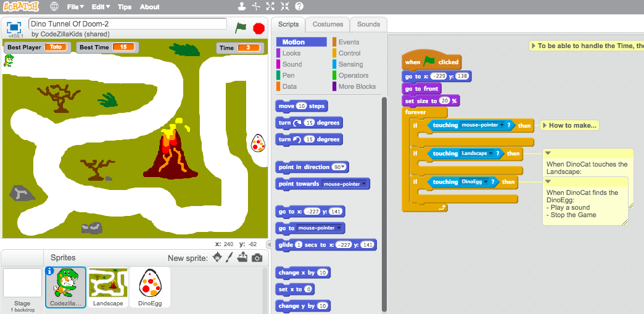Select the Motion block category
This screenshot has height=314, width=644.
302,42
